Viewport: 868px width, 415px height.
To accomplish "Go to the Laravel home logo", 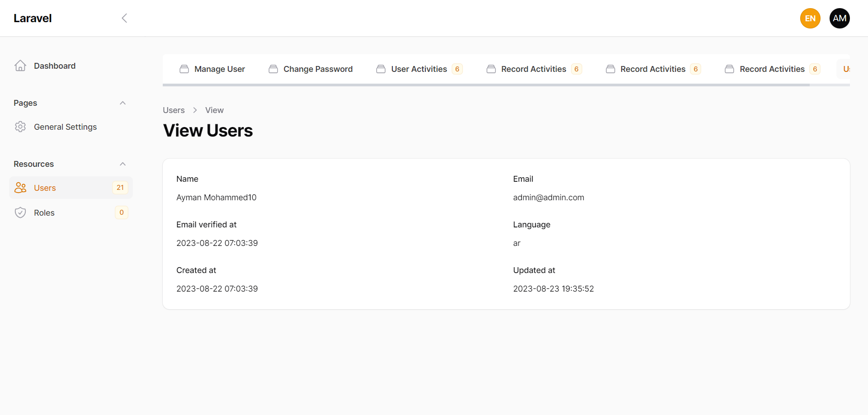I will point(33,18).
